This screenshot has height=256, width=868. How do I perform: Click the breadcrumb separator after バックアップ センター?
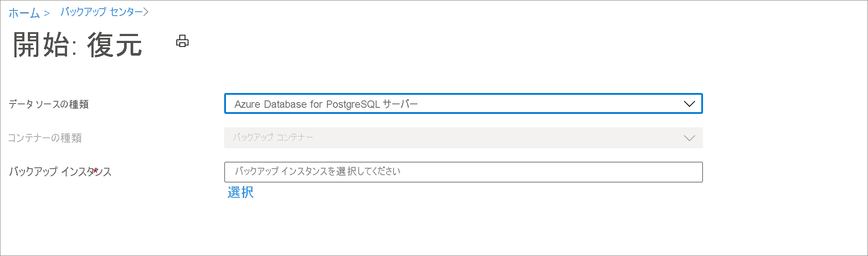click(145, 12)
